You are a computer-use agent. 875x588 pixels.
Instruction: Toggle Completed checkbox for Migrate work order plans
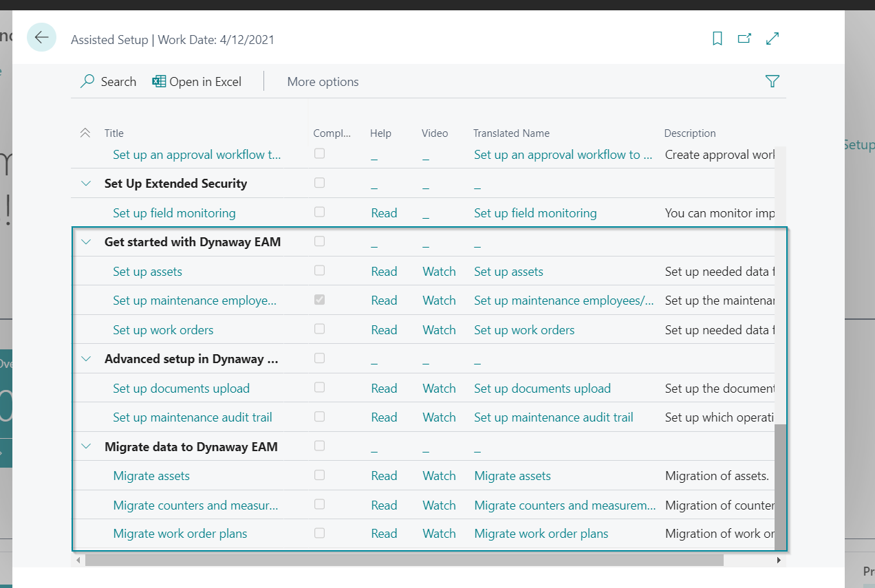(x=320, y=532)
